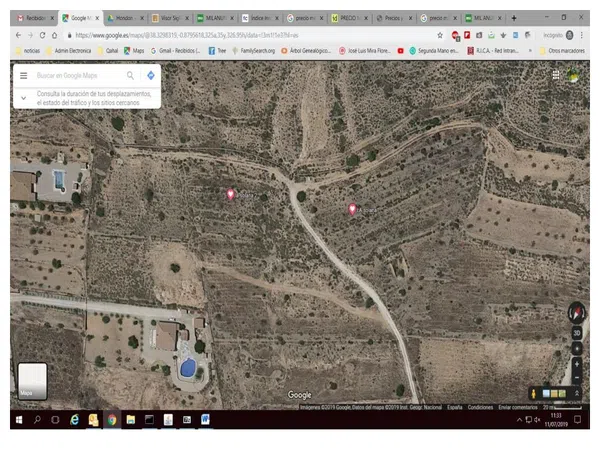The width and height of the screenshot is (600, 450).
Task: Open the Google Maps hamburger menu
Action: pos(23,75)
